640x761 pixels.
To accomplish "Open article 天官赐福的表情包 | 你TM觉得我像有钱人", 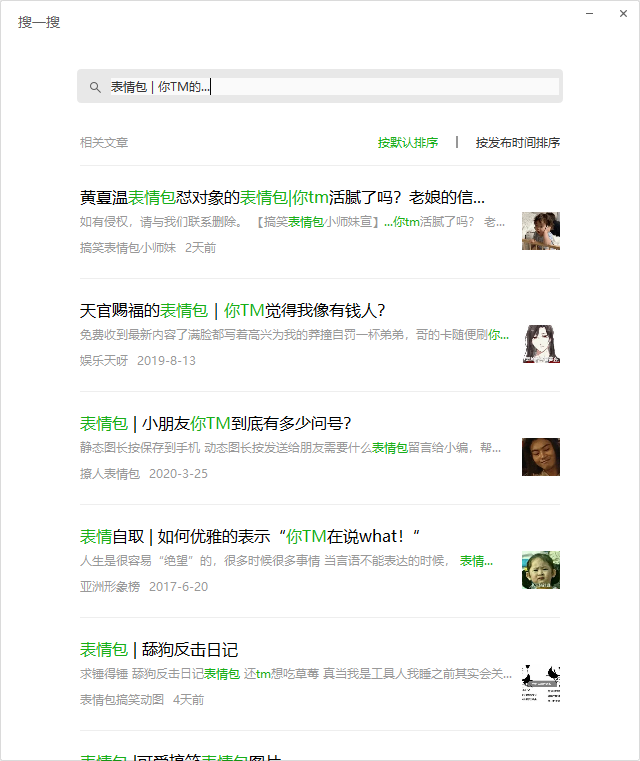I will pos(232,311).
